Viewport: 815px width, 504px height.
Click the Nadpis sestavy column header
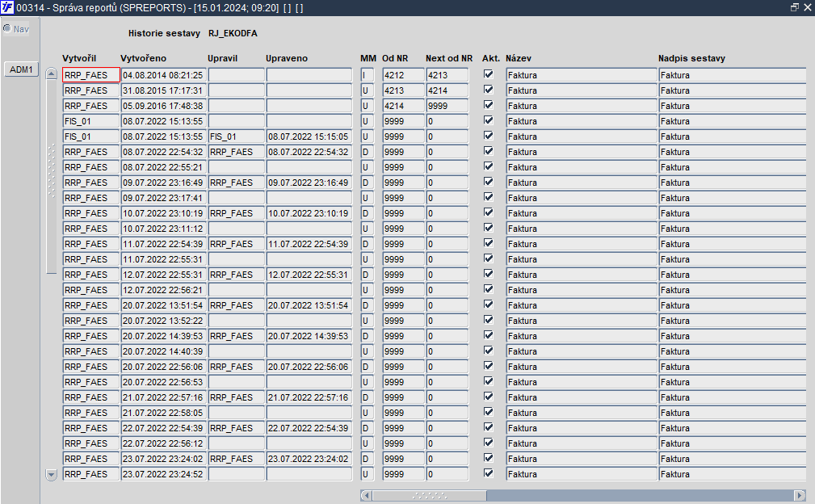pos(691,58)
